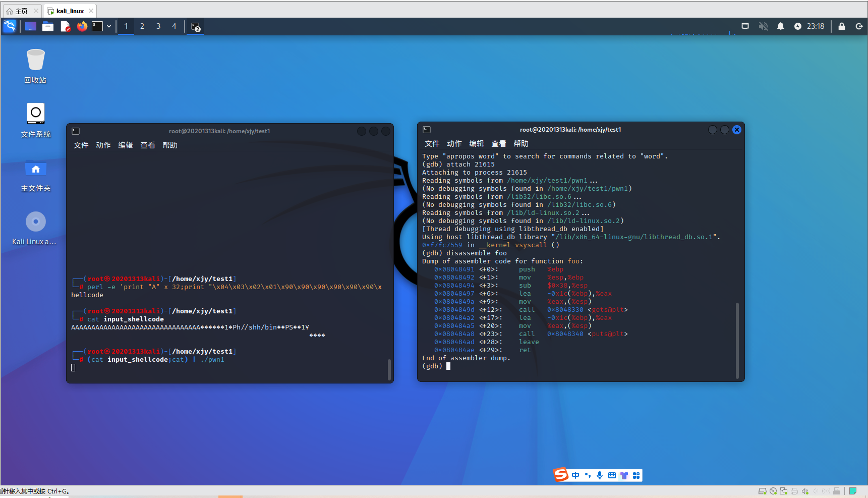Click the "hellcode" output line in left terminal
The height and width of the screenshot is (498, 868).
[x=87, y=295]
